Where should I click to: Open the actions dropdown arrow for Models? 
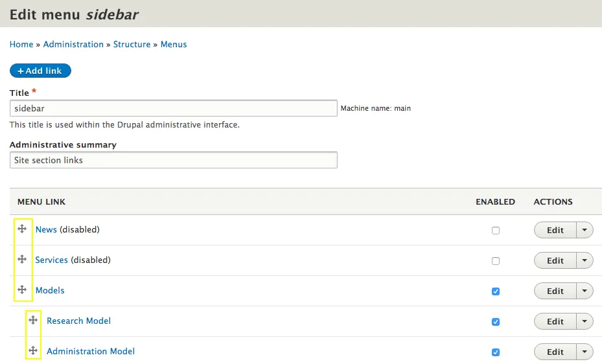point(585,291)
